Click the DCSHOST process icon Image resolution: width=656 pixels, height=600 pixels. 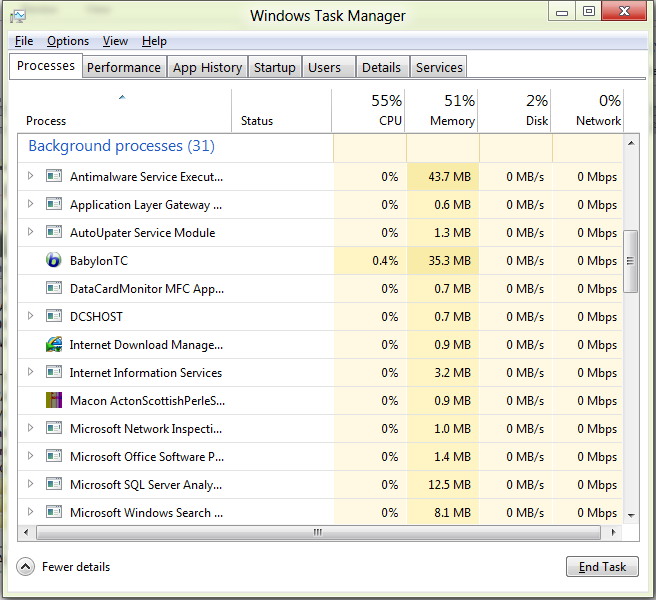[x=54, y=316]
